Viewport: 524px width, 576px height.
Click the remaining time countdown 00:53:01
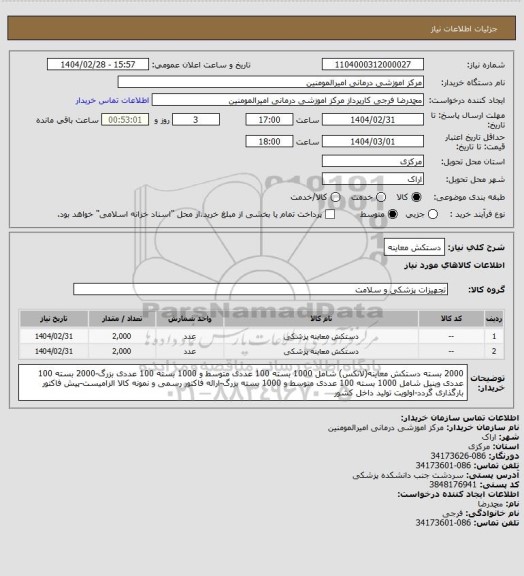tap(125, 120)
